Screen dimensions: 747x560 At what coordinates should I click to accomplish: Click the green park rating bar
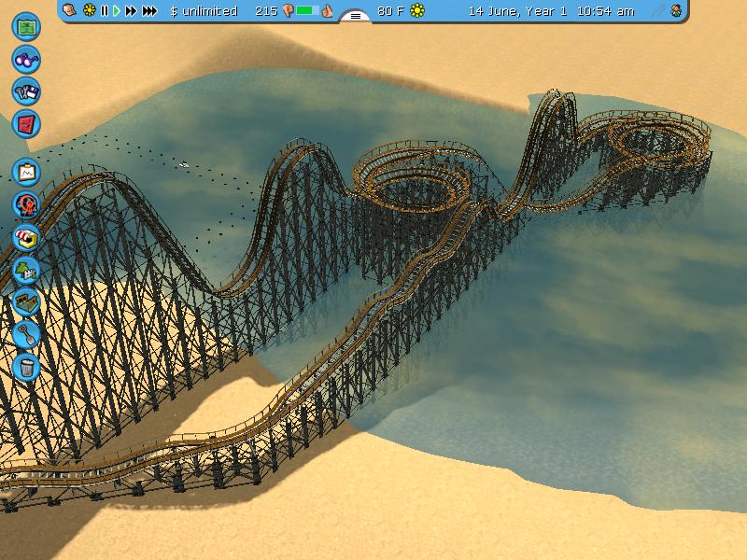307,10
